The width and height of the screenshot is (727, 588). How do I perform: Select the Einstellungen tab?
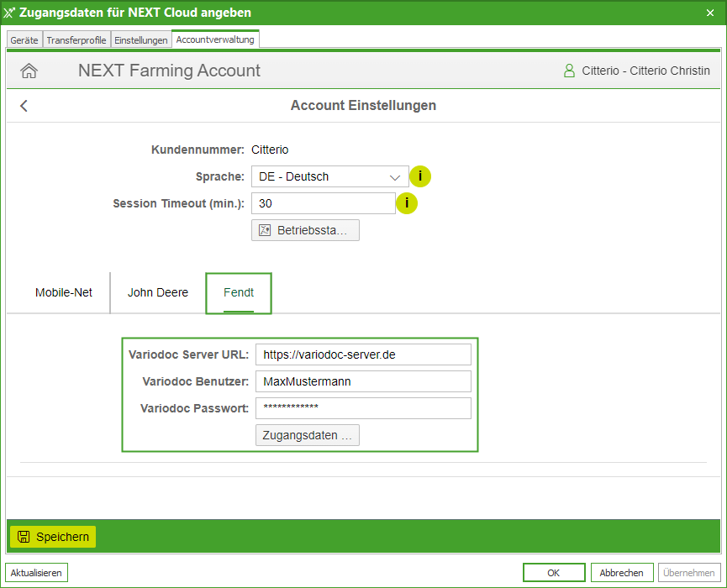(140, 40)
